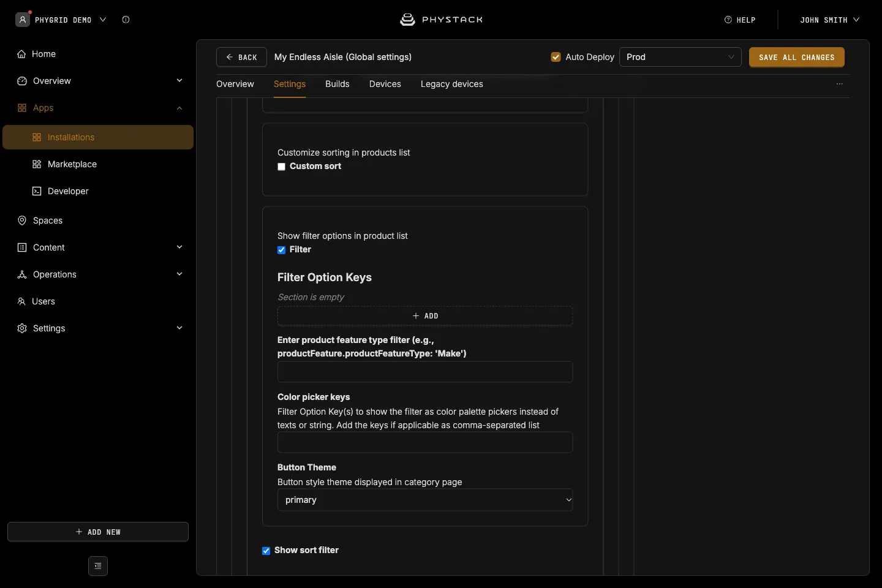This screenshot has height=588, width=882.
Task: Switch to the Builds tab
Action: [x=337, y=84]
